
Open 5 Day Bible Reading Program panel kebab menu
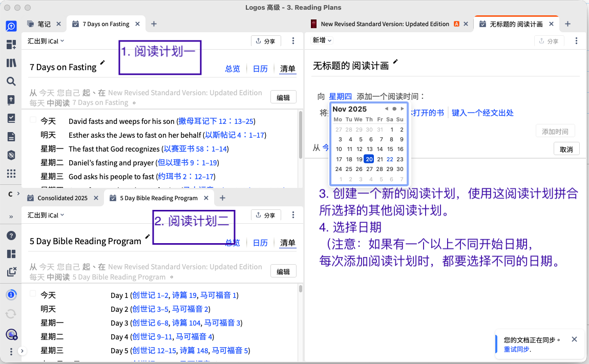point(293,215)
